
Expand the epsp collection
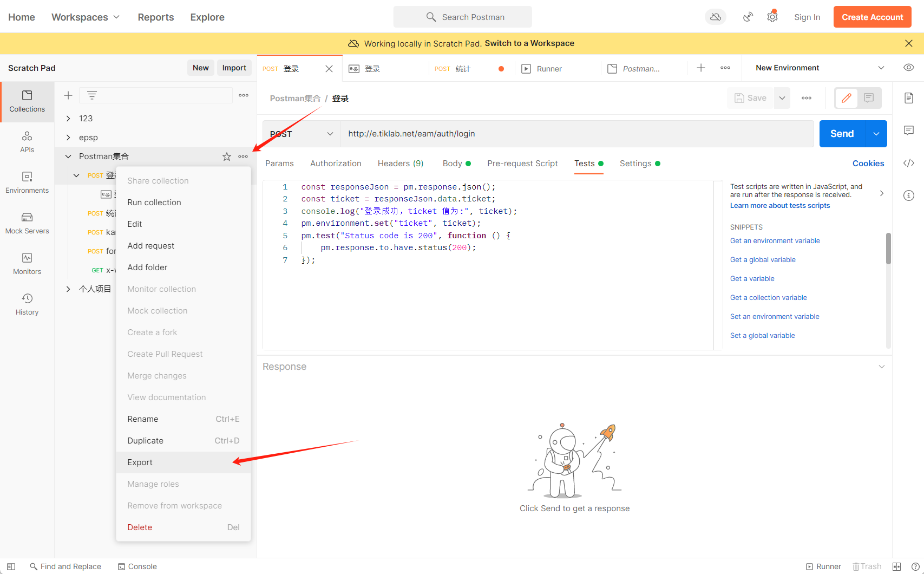click(68, 138)
